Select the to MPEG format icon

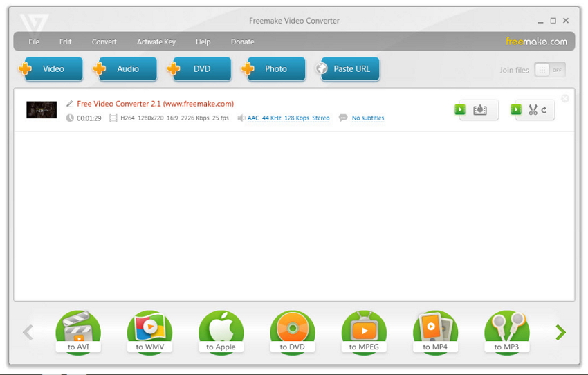pos(364,331)
